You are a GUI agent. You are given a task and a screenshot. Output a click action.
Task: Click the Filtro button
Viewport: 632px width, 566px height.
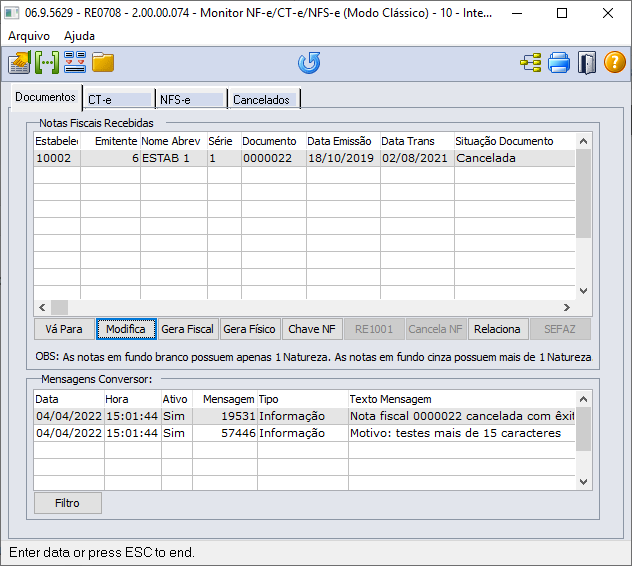(67, 503)
